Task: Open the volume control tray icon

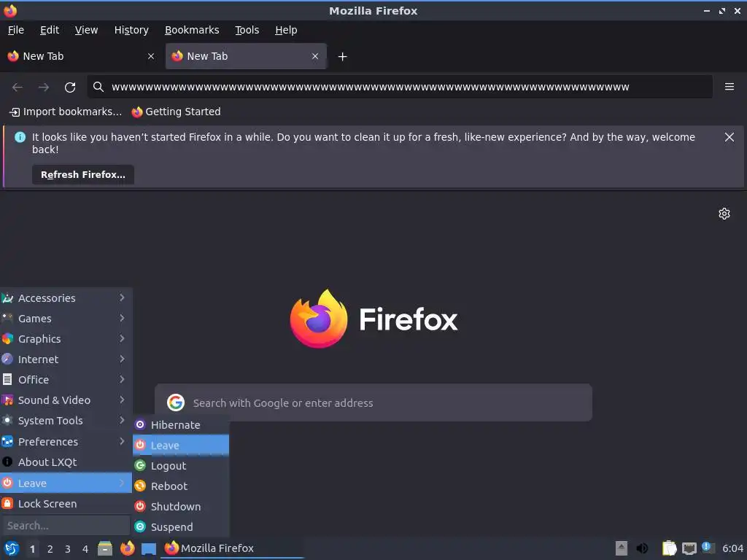Action: click(x=642, y=548)
